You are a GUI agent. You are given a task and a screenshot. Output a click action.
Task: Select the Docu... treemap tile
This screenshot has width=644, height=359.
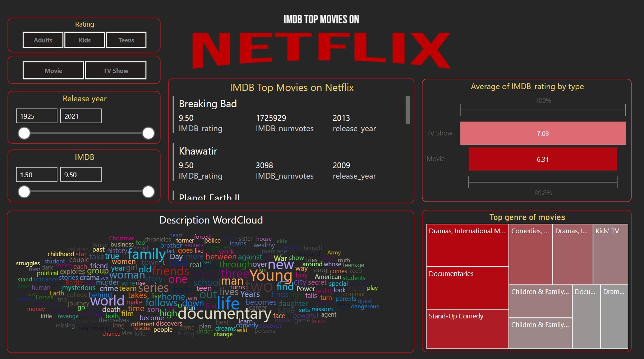pyautogui.click(x=586, y=317)
